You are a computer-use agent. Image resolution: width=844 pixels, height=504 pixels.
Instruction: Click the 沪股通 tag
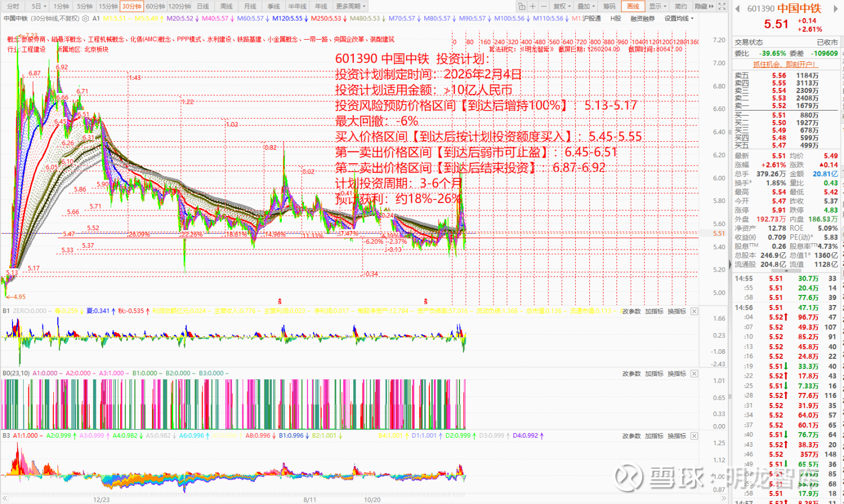[x=591, y=19]
